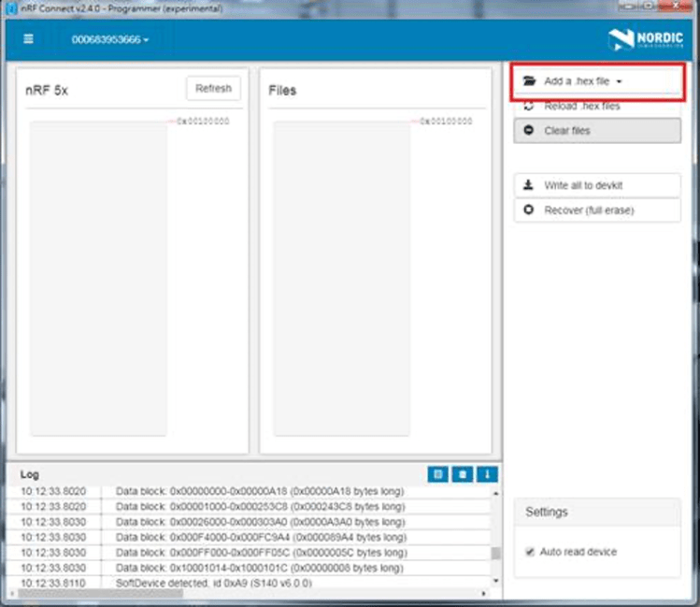Open log file icon in Log header
The width and height of the screenshot is (700, 607).
(437, 474)
